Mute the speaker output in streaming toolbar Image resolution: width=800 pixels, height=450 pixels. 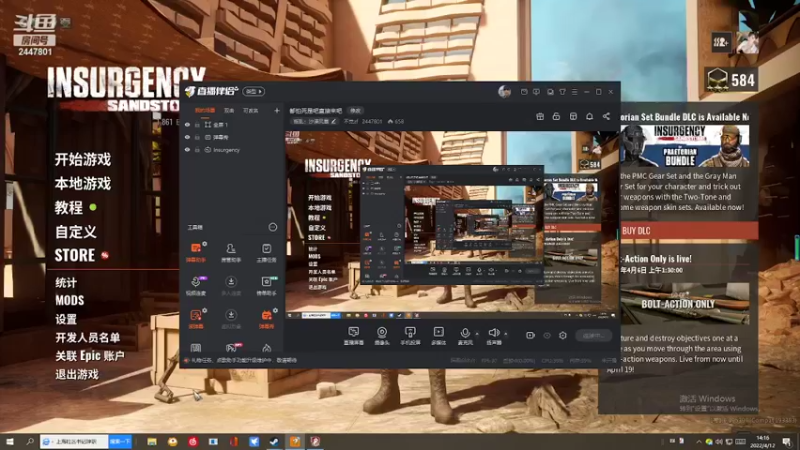tap(493, 336)
